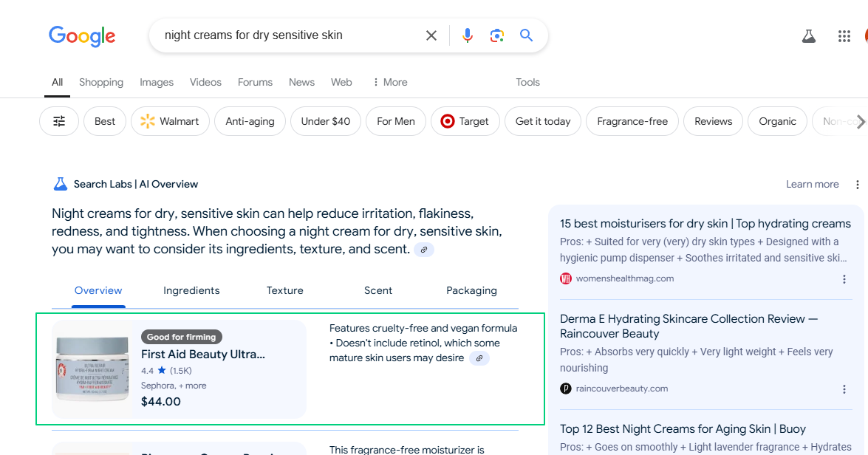Viewport: 868px width, 455px height.
Task: Open AI Overview three-dot options menu
Action: (x=857, y=185)
